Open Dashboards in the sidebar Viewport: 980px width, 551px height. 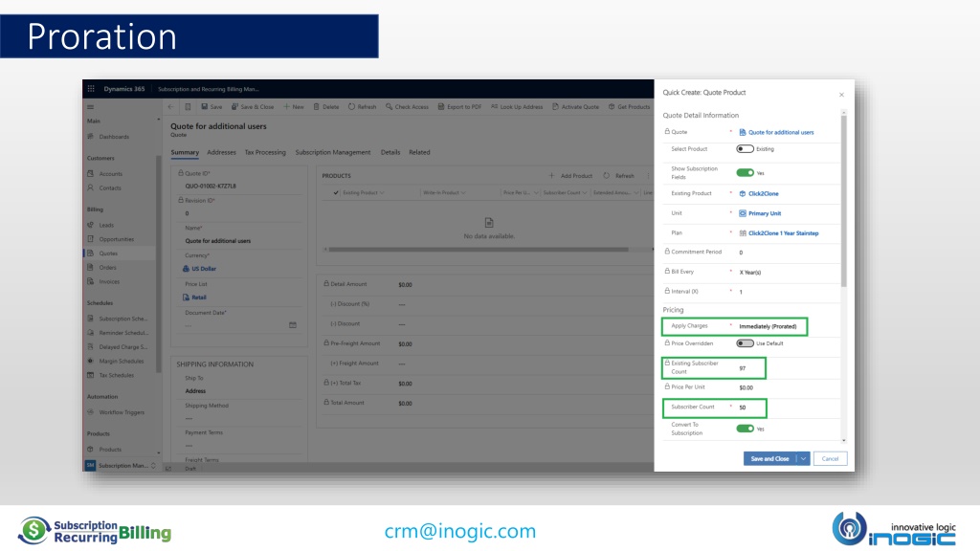coord(114,137)
